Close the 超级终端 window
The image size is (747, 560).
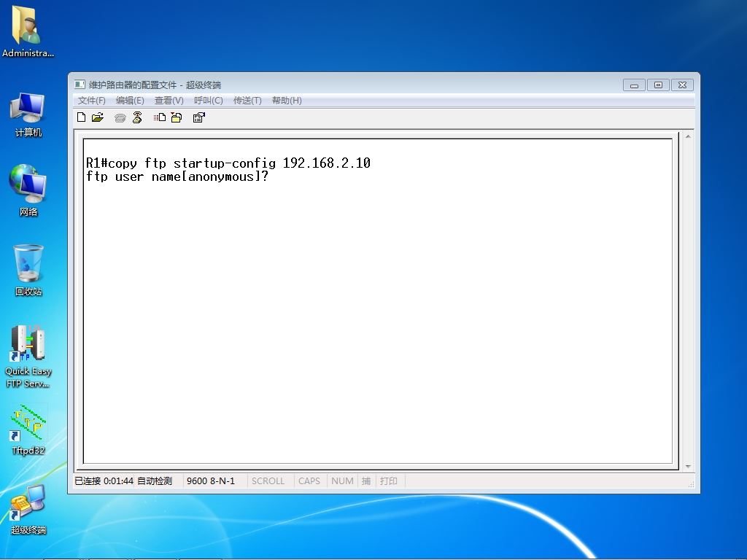coord(682,85)
